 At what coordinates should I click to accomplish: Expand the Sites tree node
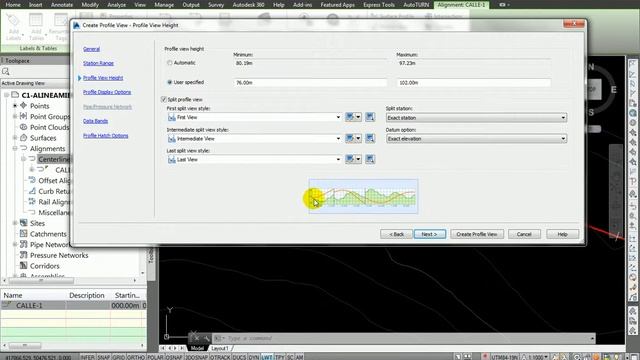point(15,223)
